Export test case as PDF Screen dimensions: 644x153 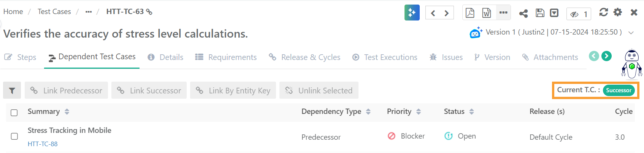coord(470,13)
